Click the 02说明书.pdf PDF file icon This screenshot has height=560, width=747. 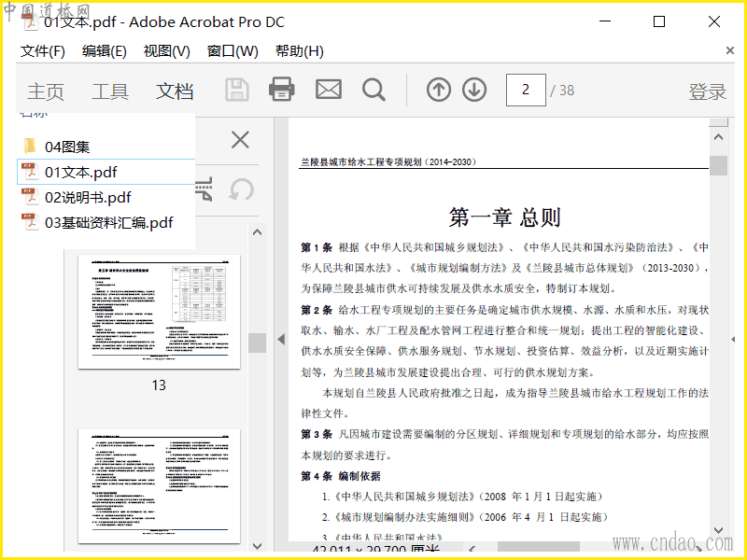[30, 197]
